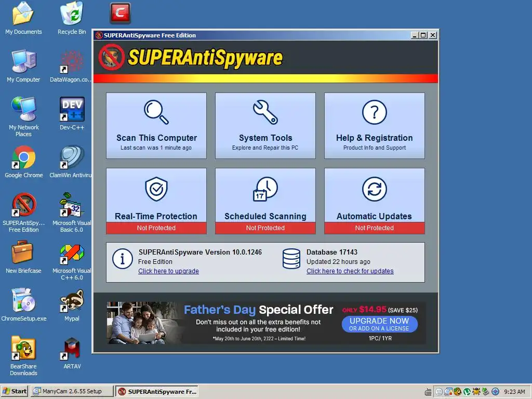532x399 pixels.
Task: Click the Scan This Computer label
Action: (x=156, y=138)
